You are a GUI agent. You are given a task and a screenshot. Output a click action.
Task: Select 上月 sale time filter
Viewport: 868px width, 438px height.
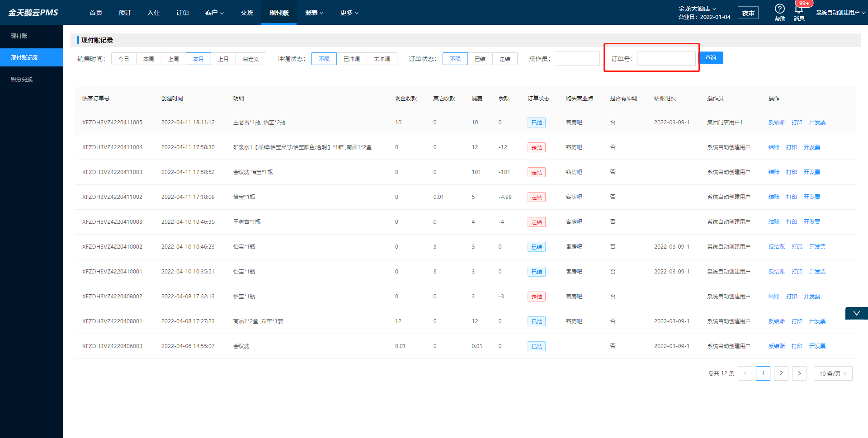pyautogui.click(x=223, y=59)
